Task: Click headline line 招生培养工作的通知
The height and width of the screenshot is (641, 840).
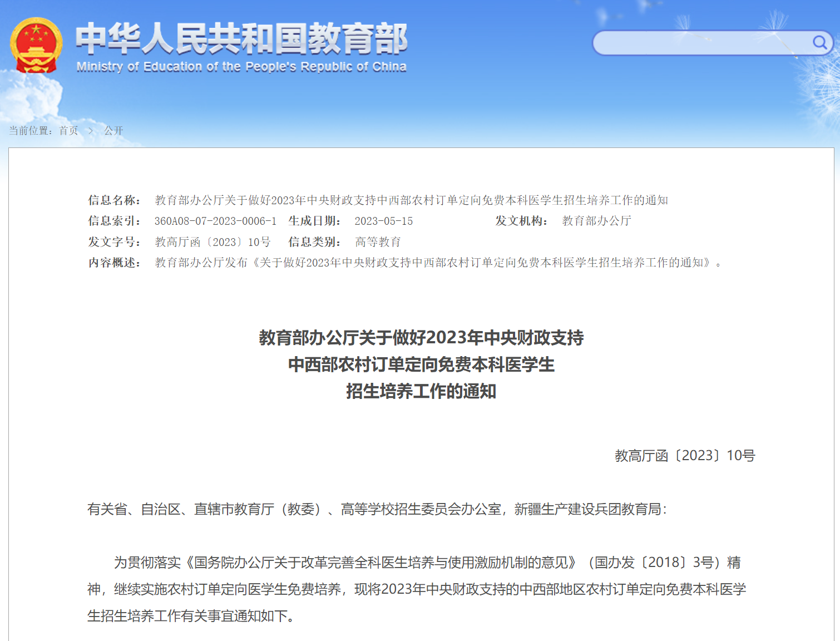Action: tap(421, 391)
